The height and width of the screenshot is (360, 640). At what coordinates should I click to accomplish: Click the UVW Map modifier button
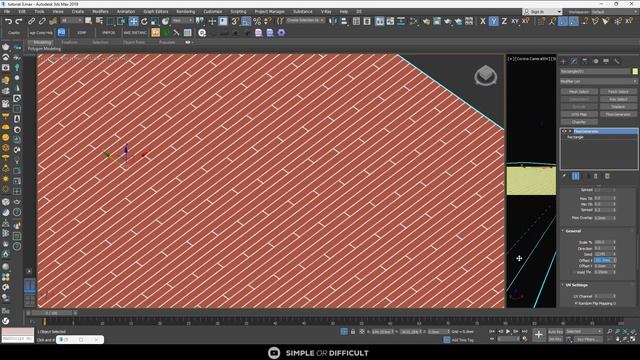tap(579, 115)
